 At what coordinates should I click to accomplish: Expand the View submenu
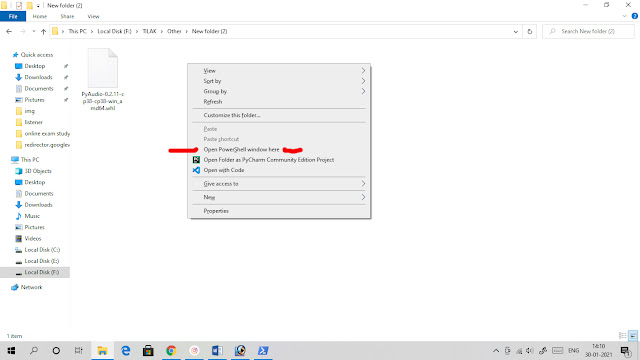pos(279,71)
